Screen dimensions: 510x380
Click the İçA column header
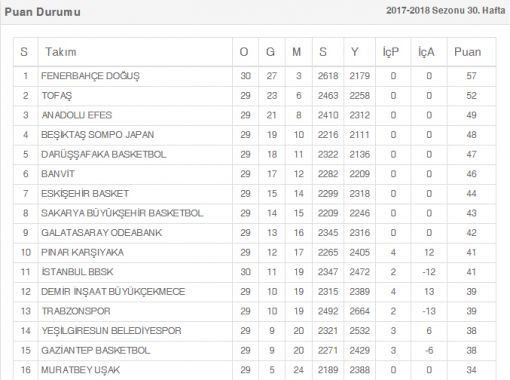click(x=426, y=52)
